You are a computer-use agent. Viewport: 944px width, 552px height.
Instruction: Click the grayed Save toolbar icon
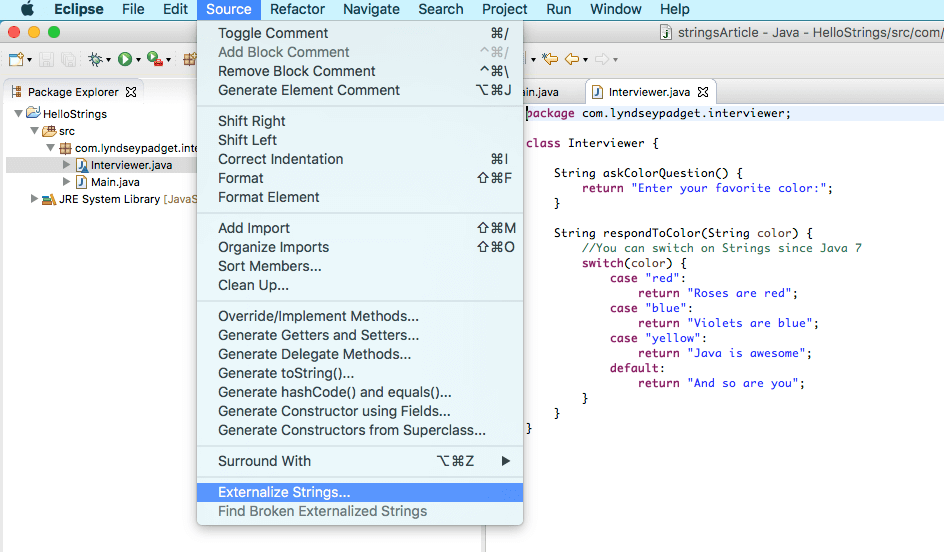tap(46, 59)
